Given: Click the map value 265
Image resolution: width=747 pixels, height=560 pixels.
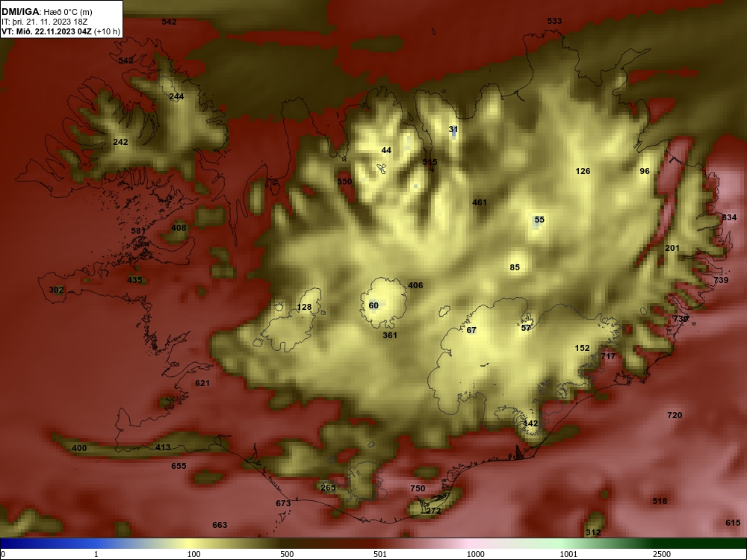Looking at the screenshot, I should 328,487.
